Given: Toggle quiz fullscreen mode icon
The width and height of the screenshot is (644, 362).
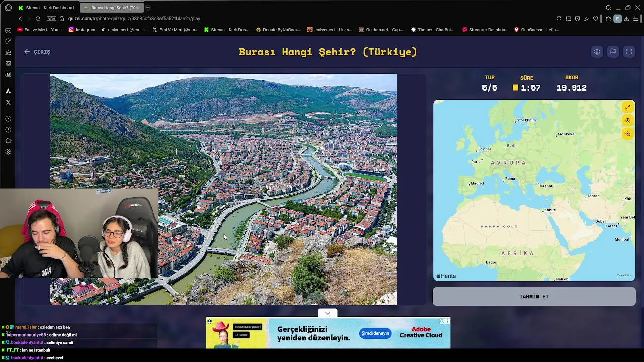Looking at the screenshot, I should pos(629,52).
